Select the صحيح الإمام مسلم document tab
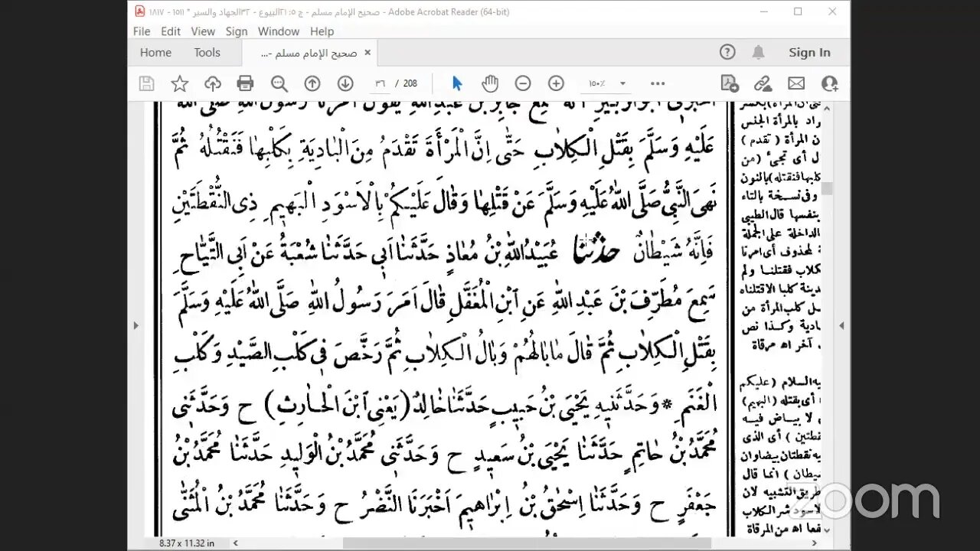Image resolution: width=980 pixels, height=551 pixels. pos(309,53)
